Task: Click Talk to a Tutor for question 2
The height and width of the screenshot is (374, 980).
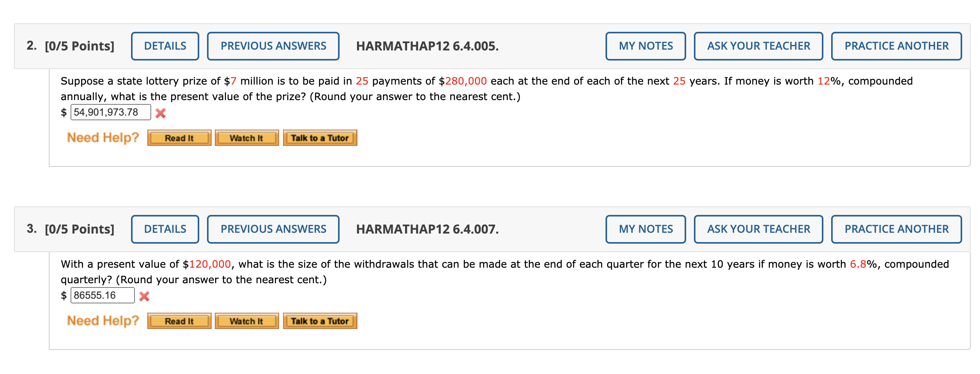Action: coord(320,137)
